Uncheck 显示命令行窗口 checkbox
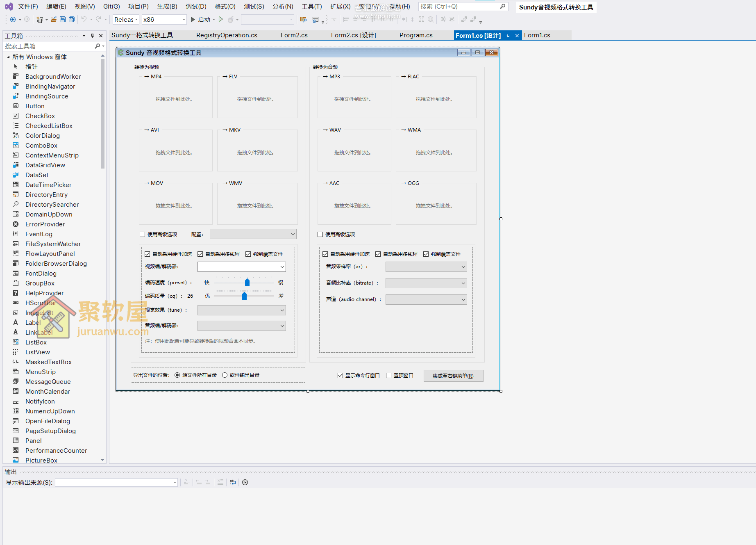 pos(341,376)
